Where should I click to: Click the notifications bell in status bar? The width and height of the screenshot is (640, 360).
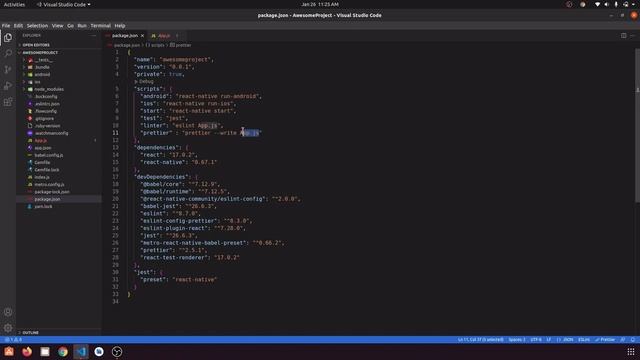(633, 340)
